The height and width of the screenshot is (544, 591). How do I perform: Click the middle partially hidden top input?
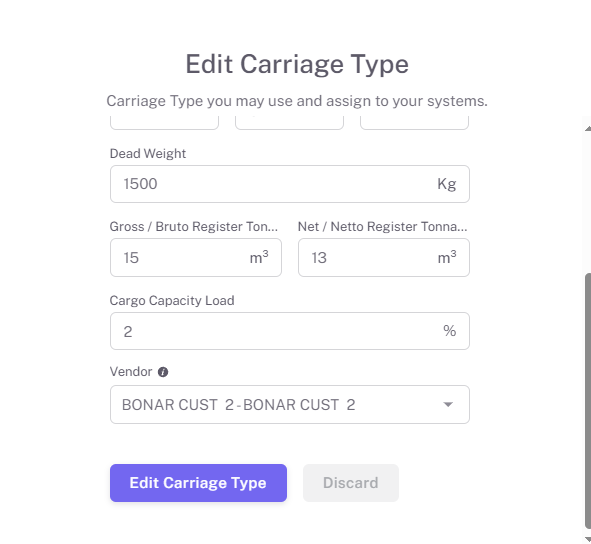[x=289, y=123]
